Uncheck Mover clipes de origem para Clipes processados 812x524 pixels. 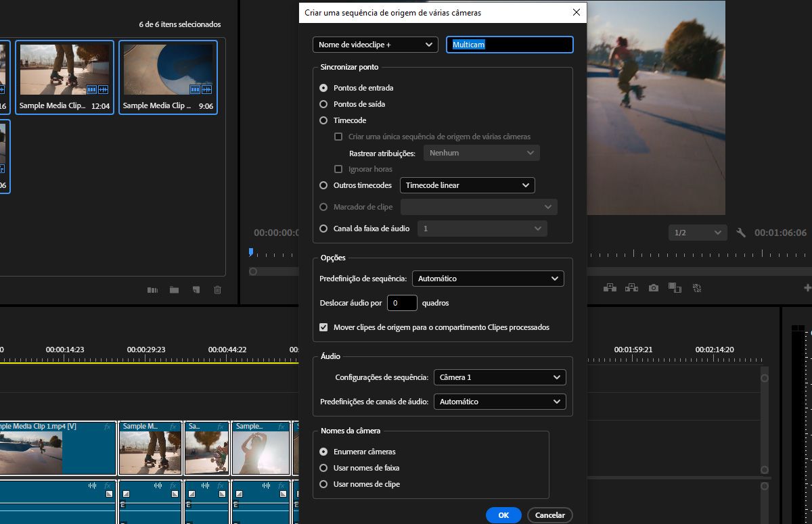point(323,327)
